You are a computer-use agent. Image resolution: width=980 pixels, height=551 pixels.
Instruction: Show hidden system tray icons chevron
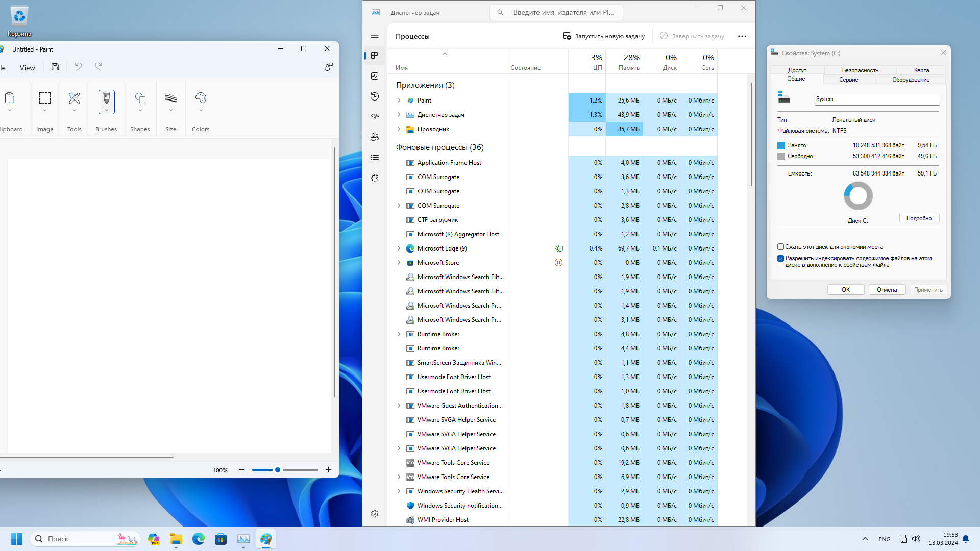[865, 539]
